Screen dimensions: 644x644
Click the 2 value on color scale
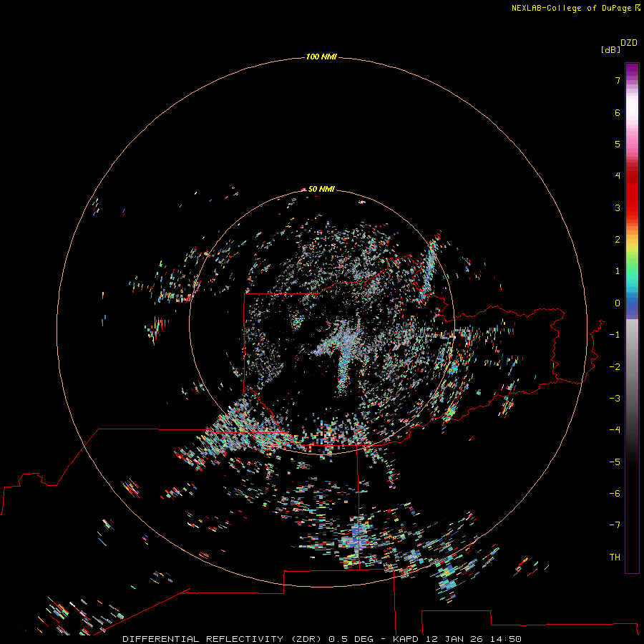click(618, 240)
